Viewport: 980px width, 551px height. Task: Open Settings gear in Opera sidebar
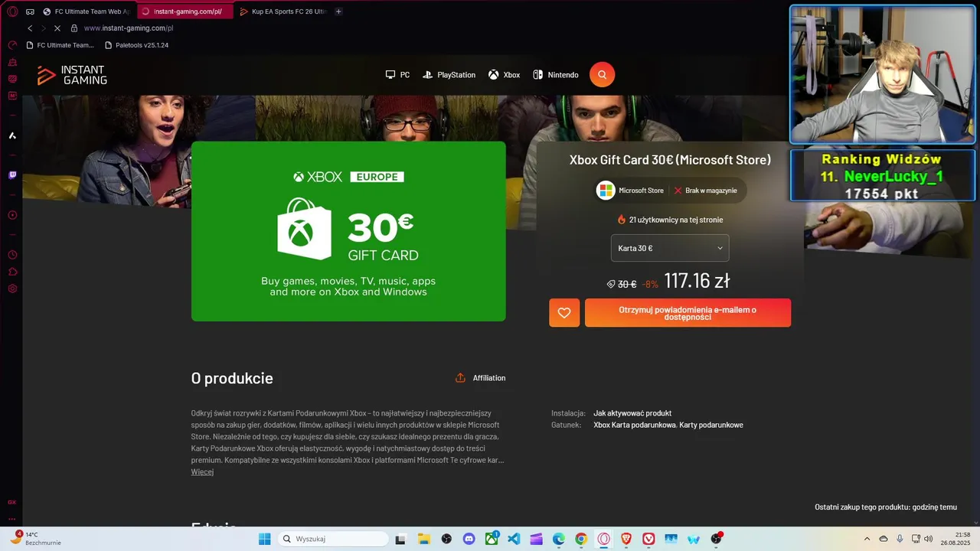[12, 289]
